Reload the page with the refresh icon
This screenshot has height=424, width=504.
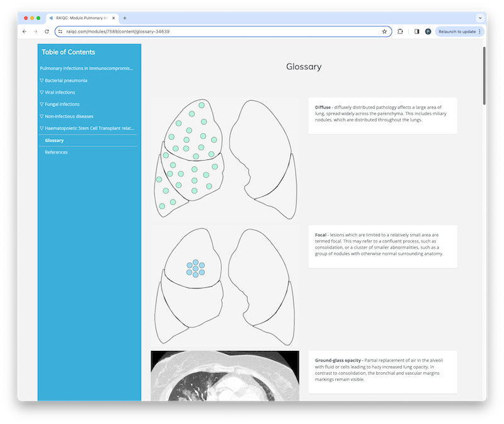coord(47,32)
